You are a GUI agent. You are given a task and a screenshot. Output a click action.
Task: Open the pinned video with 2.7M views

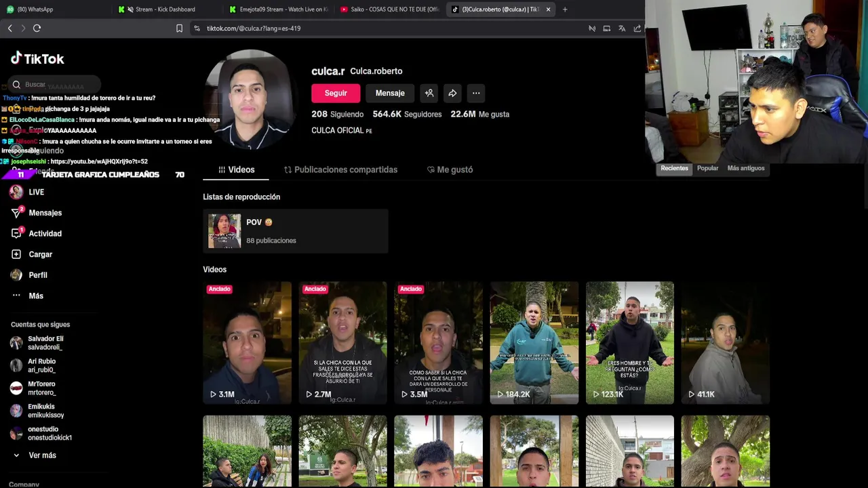[x=343, y=343]
